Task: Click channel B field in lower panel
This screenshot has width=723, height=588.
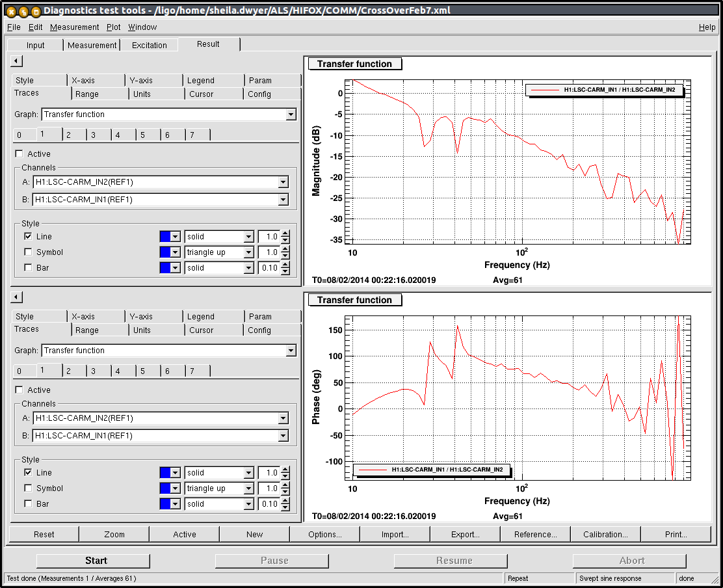Action: point(155,436)
